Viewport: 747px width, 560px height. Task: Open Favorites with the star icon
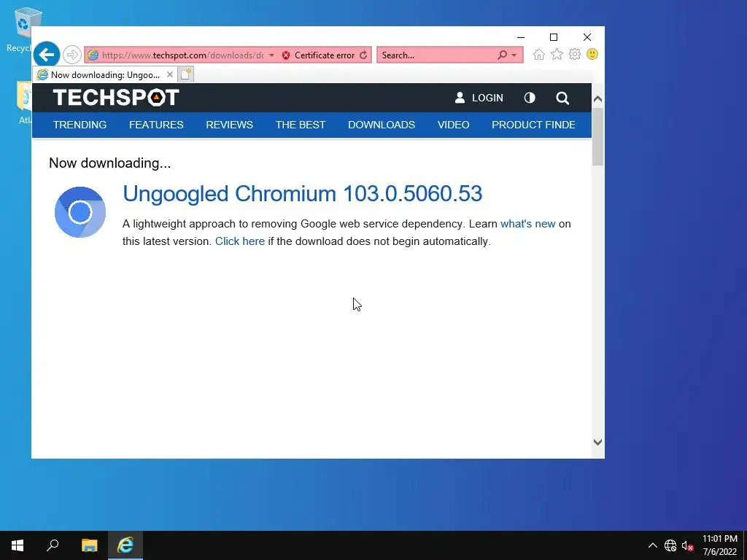point(557,55)
